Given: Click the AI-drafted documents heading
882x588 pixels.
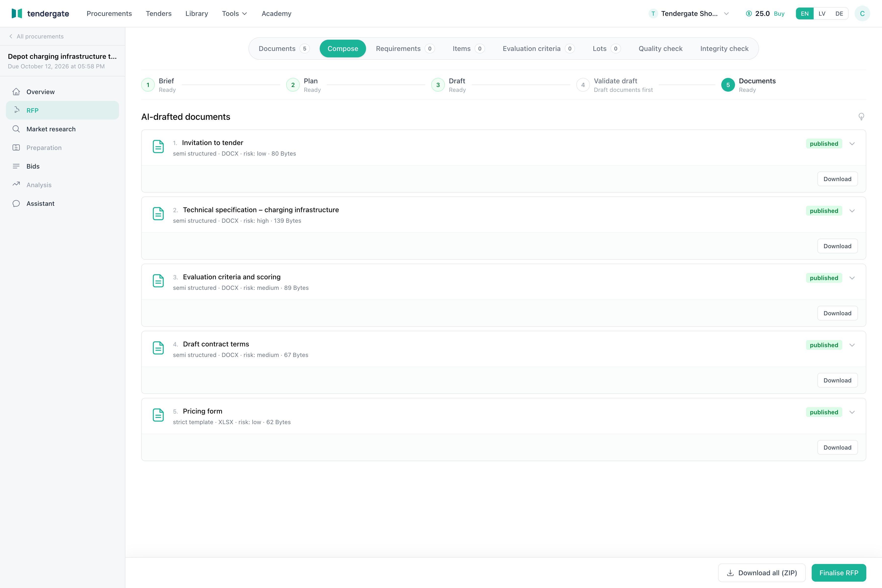Looking at the screenshot, I should (x=186, y=117).
